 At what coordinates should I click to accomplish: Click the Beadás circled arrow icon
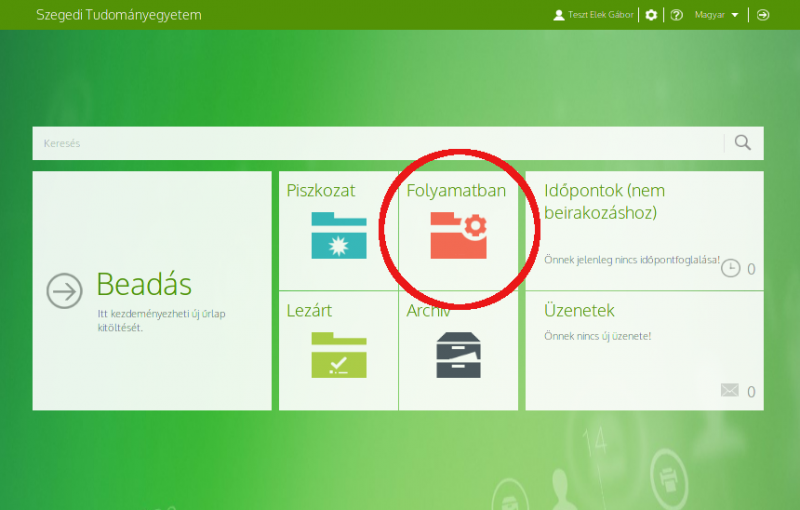[65, 291]
